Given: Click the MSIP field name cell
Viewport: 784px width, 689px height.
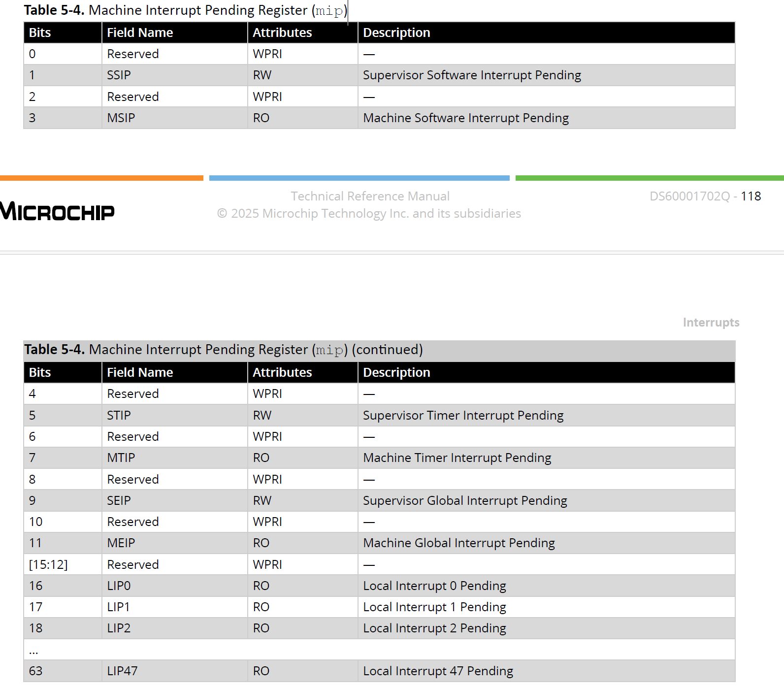Looking at the screenshot, I should [x=174, y=118].
